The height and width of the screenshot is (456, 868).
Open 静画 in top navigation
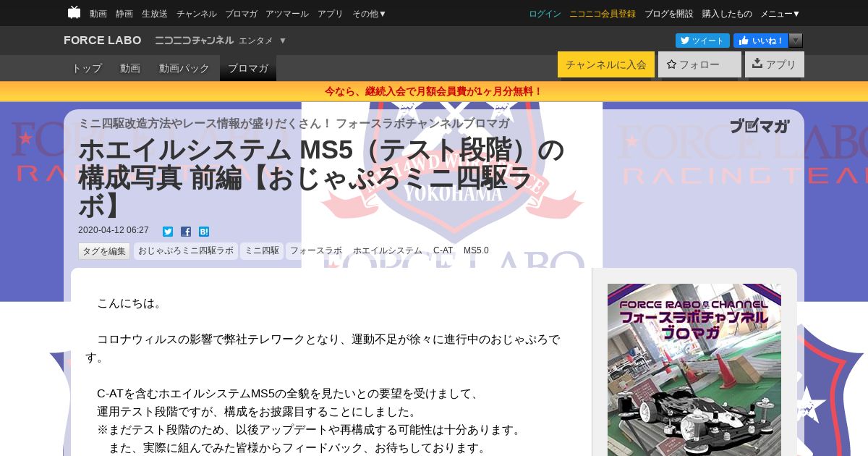tap(124, 14)
